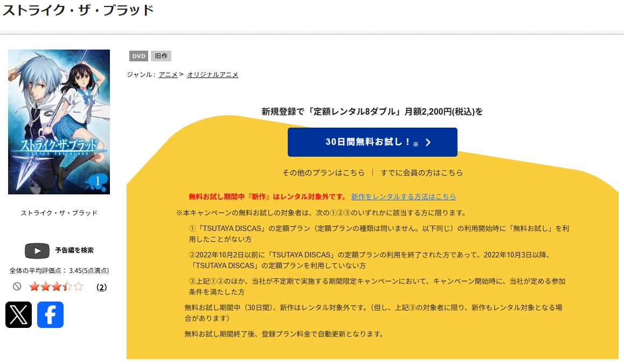Share on Facebook icon
Viewport: 624px width, 364px height.
click(50, 314)
